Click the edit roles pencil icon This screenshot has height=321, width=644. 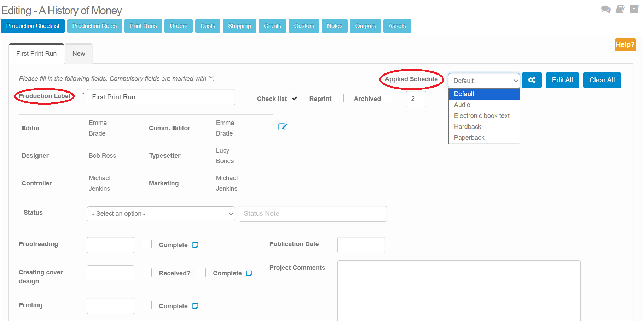point(283,127)
